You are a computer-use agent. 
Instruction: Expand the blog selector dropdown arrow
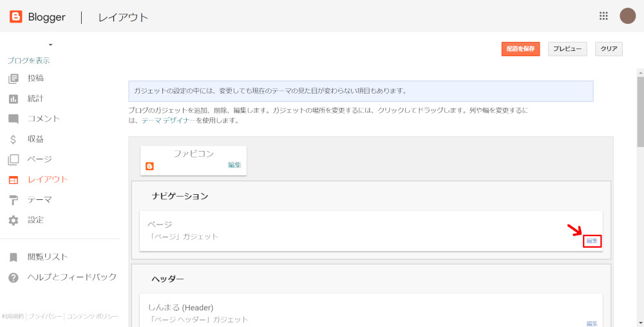[x=50, y=45]
